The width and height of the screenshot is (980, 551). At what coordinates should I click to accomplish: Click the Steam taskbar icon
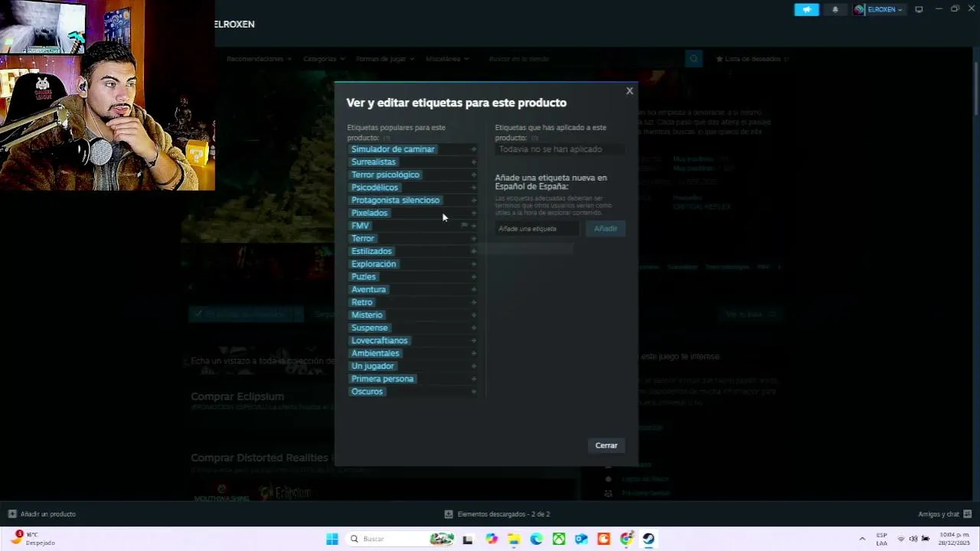pos(648,540)
